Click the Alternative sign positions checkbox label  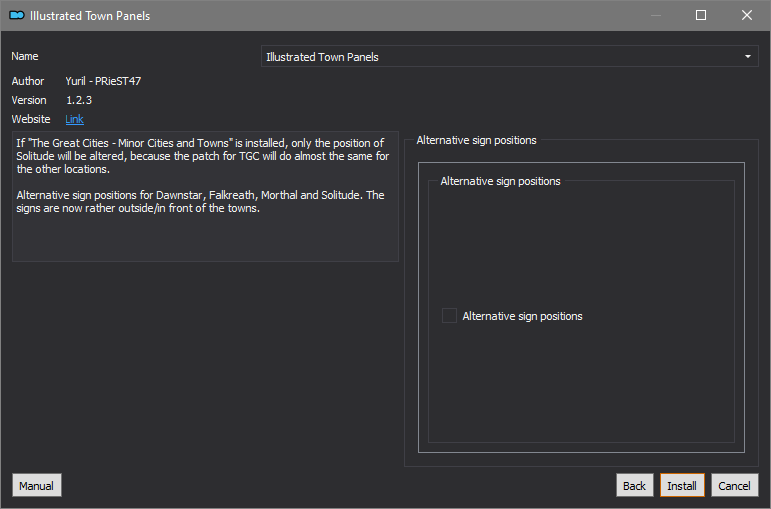pyautogui.click(x=522, y=316)
